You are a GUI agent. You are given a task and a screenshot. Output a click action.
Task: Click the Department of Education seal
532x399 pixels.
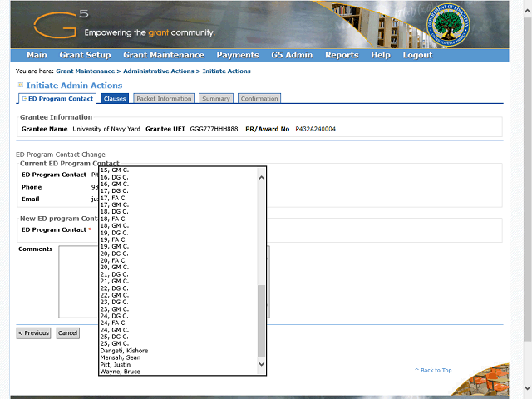click(448, 25)
